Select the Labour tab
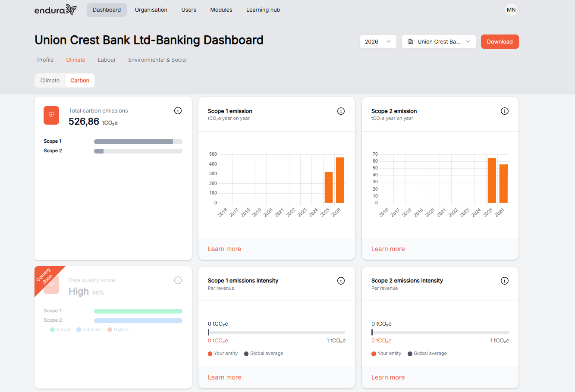The width and height of the screenshot is (575, 392). click(107, 60)
